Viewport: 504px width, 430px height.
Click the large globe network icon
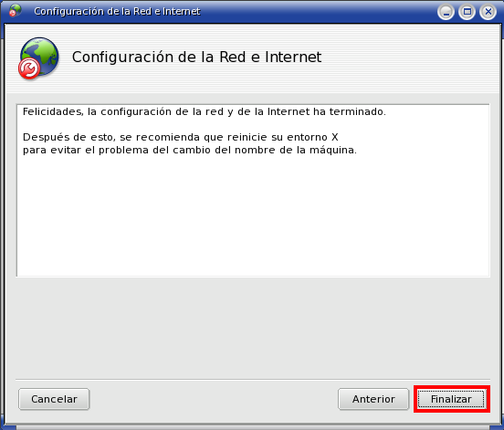[39, 57]
